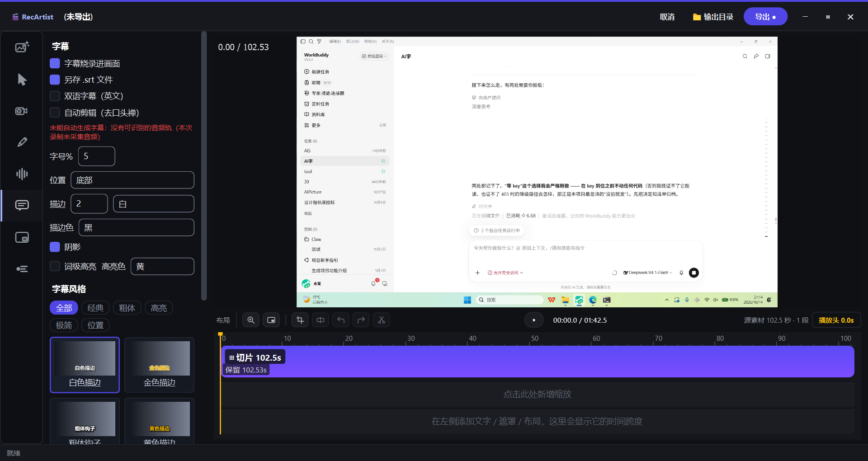Image resolution: width=868 pixels, height=461 pixels.
Task: Open the cursor effects sidebar panel
Action: point(22,80)
